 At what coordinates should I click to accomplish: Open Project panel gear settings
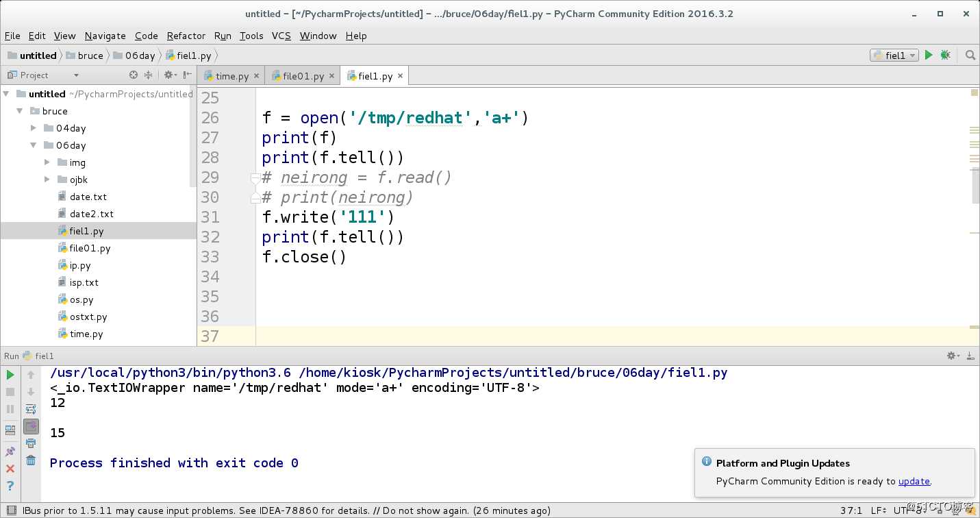[170, 75]
